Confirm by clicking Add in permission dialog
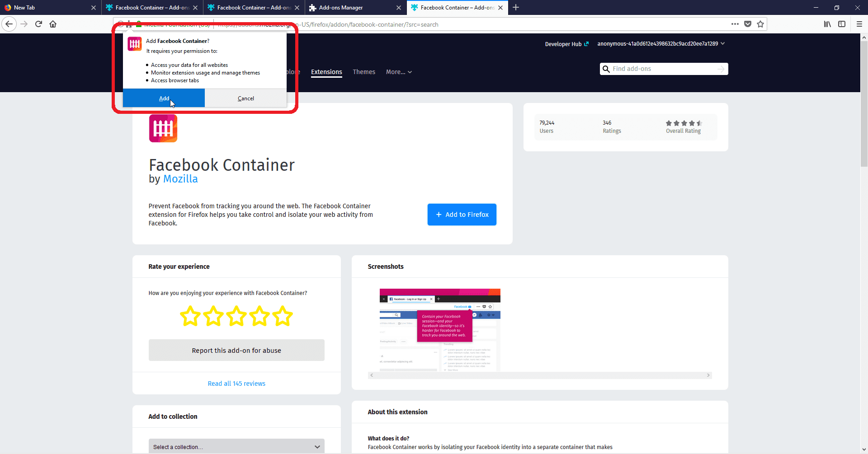The height and width of the screenshot is (454, 868). pyautogui.click(x=164, y=98)
